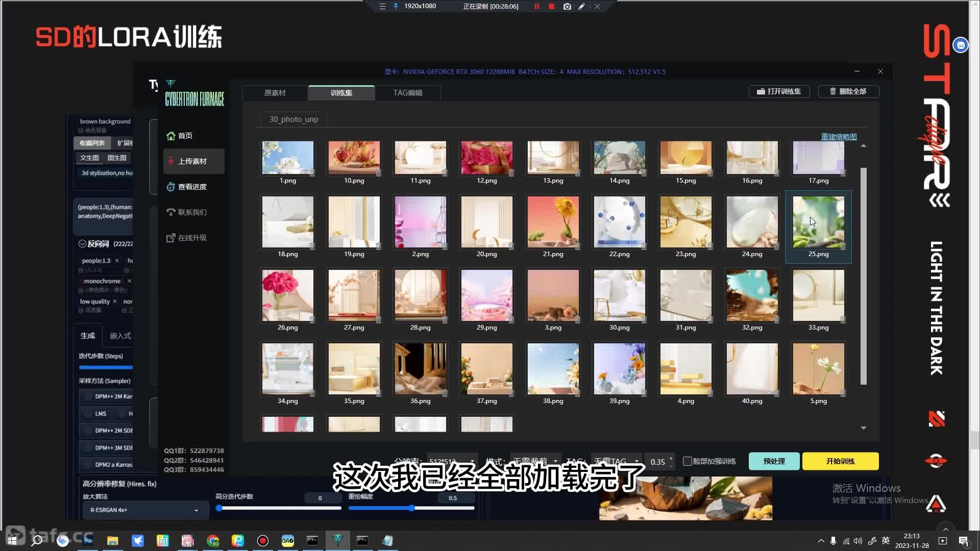Select the 36.png thumbnail
Viewport: 980px width, 551px height.
point(420,369)
